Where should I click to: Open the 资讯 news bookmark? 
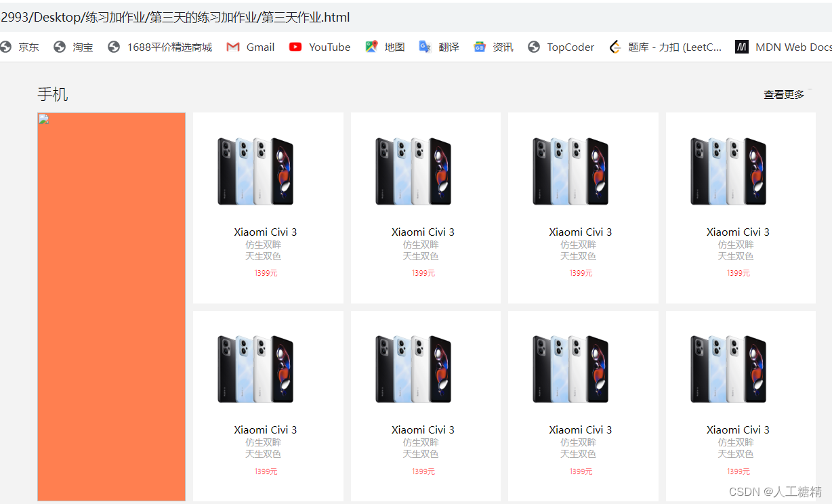(493, 47)
